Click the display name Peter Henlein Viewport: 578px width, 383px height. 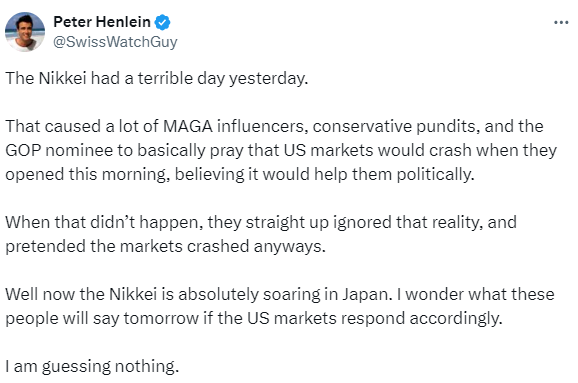coord(102,22)
